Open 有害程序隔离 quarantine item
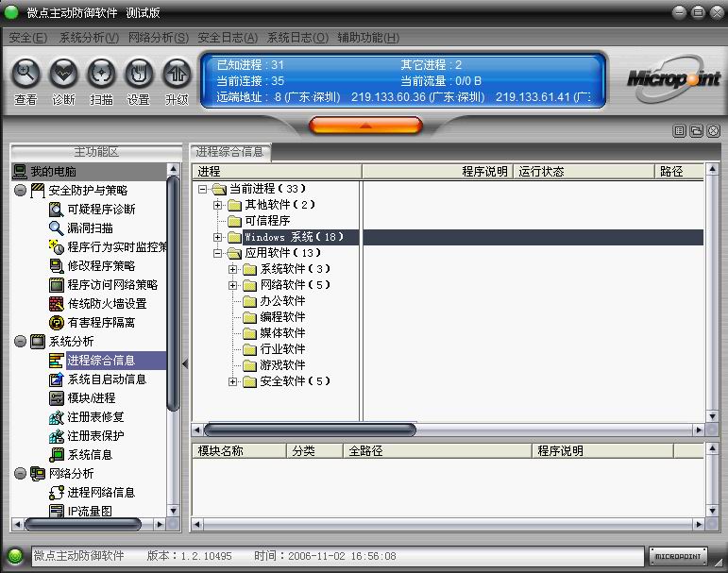The image size is (728, 573). click(x=92, y=322)
